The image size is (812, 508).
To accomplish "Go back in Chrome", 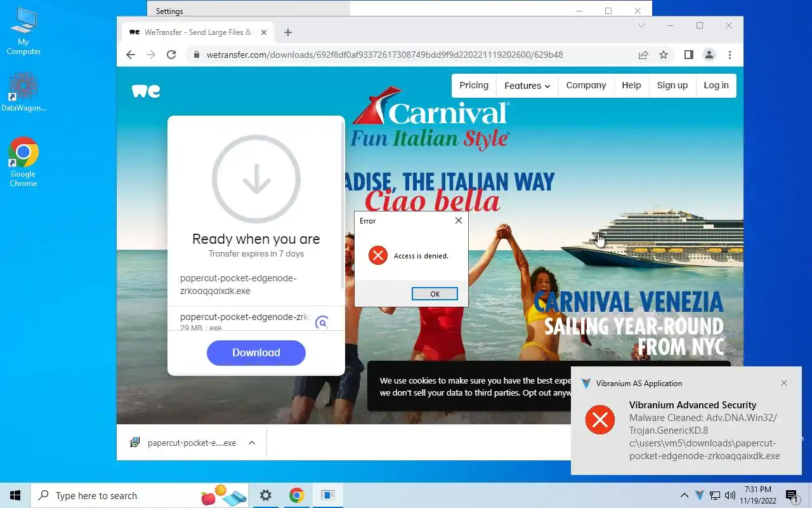I will [x=131, y=55].
